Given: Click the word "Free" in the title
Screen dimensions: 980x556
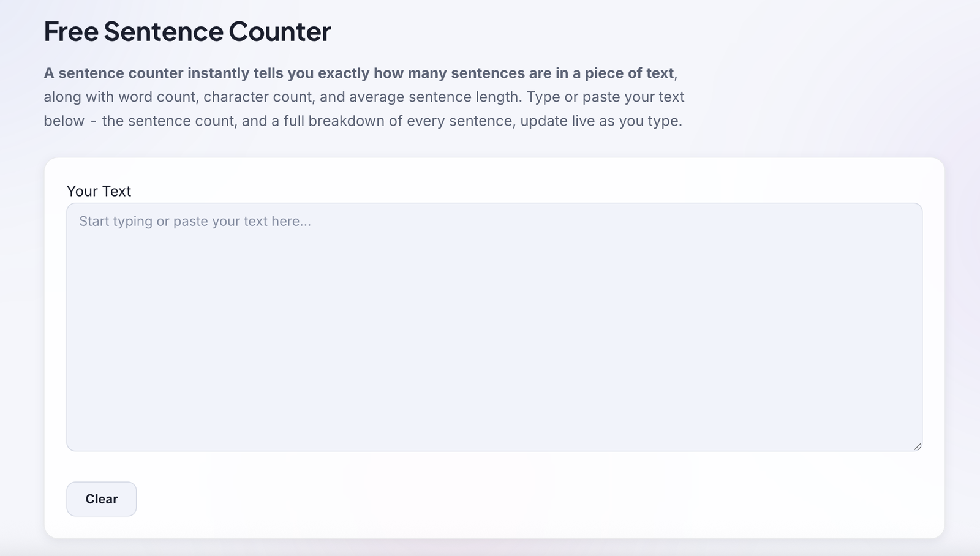Looking at the screenshot, I should point(71,31).
